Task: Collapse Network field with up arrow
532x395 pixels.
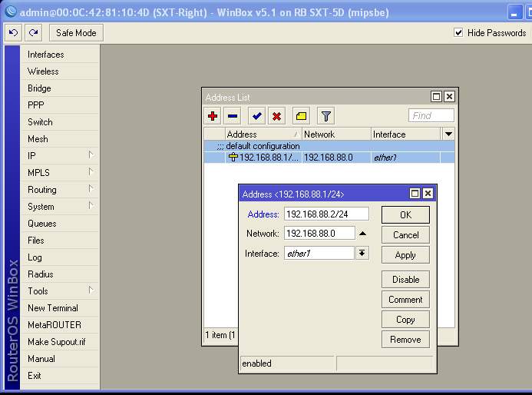Action: click(362, 234)
